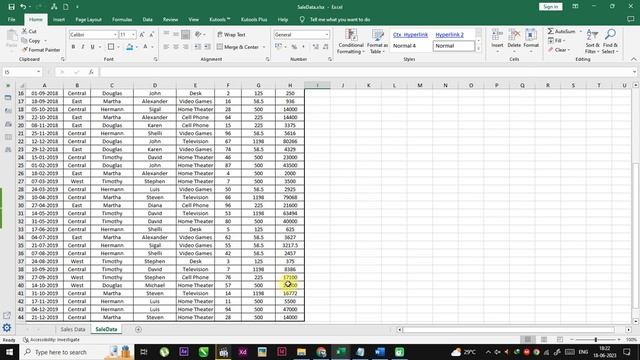Click the AutoSum sigma button

pos(561,31)
